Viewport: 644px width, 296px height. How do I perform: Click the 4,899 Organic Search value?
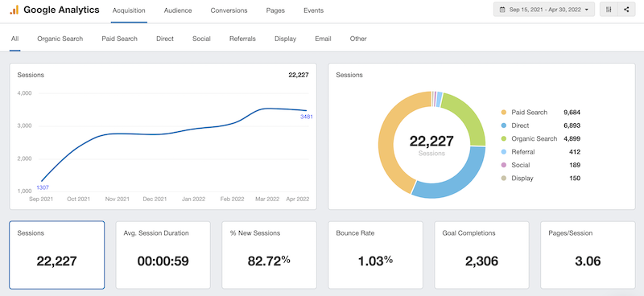572,139
